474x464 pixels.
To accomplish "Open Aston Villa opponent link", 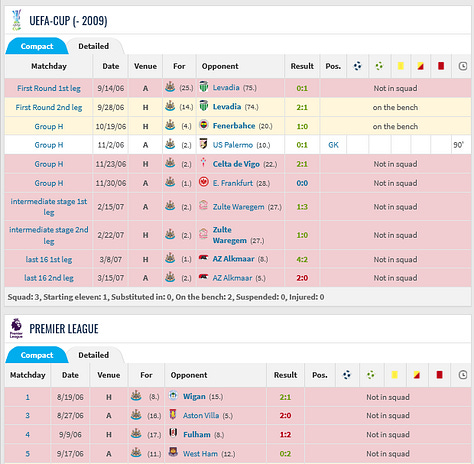I will [201, 415].
